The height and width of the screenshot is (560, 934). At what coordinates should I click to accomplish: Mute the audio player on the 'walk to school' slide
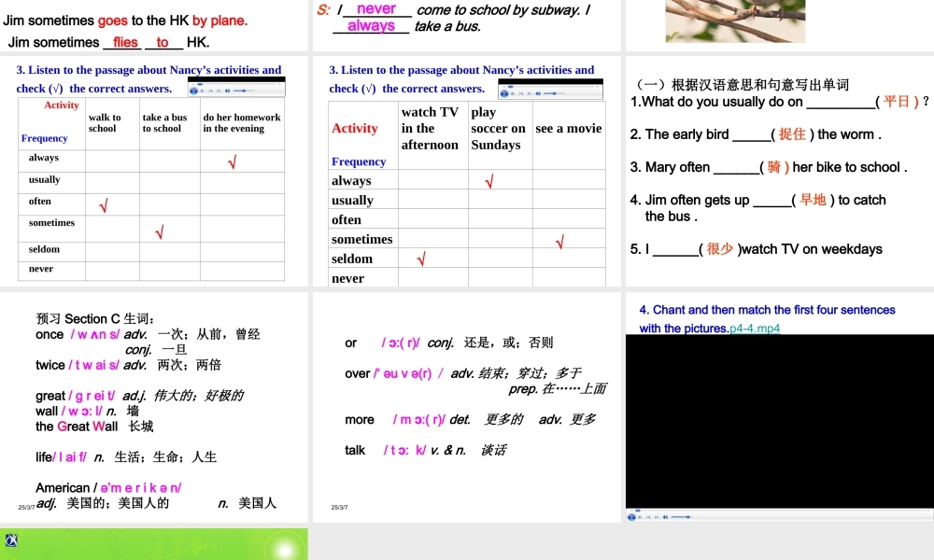coord(227,91)
